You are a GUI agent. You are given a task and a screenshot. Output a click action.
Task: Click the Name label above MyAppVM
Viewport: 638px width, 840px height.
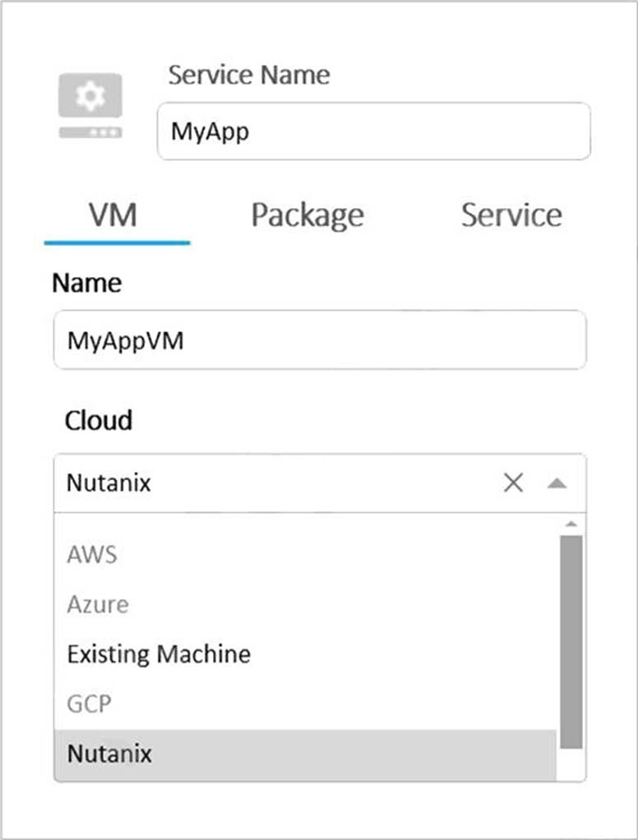pyautogui.click(x=86, y=284)
